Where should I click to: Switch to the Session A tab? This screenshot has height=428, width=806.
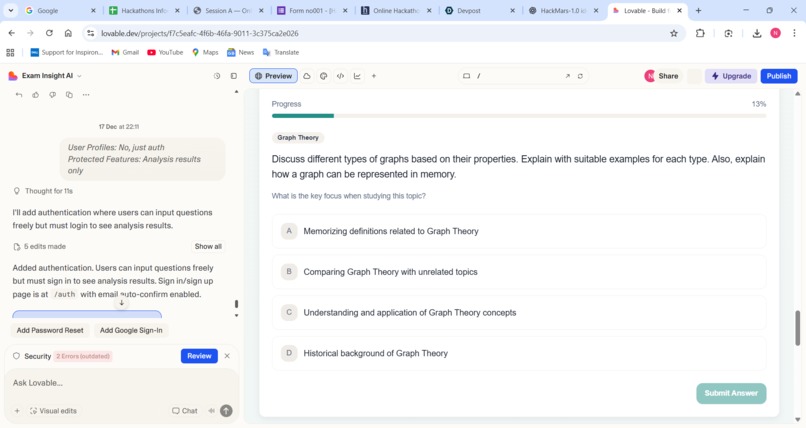[228, 10]
